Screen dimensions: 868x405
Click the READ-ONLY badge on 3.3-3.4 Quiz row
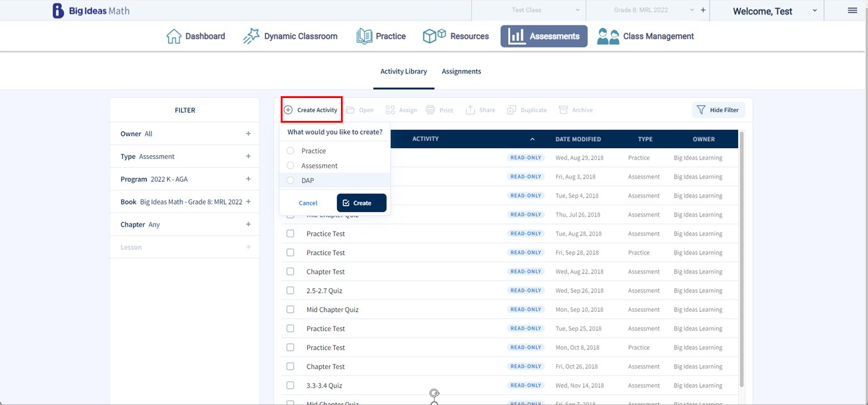pyautogui.click(x=526, y=385)
